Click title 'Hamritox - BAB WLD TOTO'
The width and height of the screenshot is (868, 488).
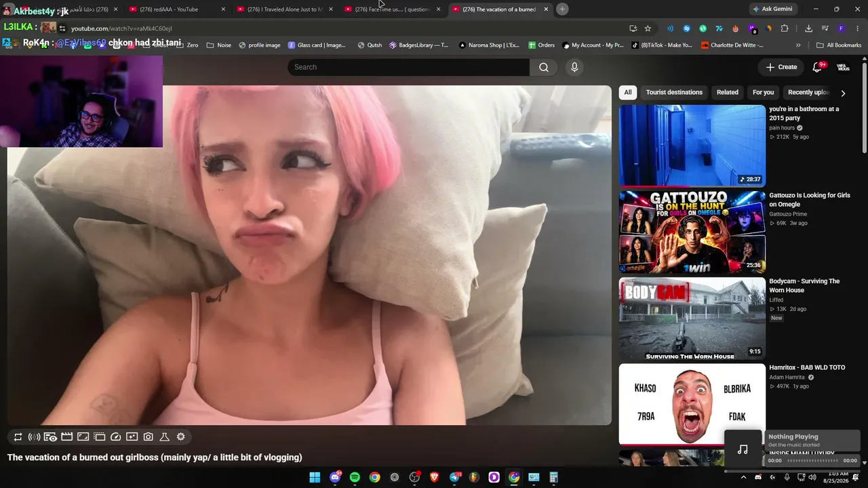pyautogui.click(x=807, y=367)
